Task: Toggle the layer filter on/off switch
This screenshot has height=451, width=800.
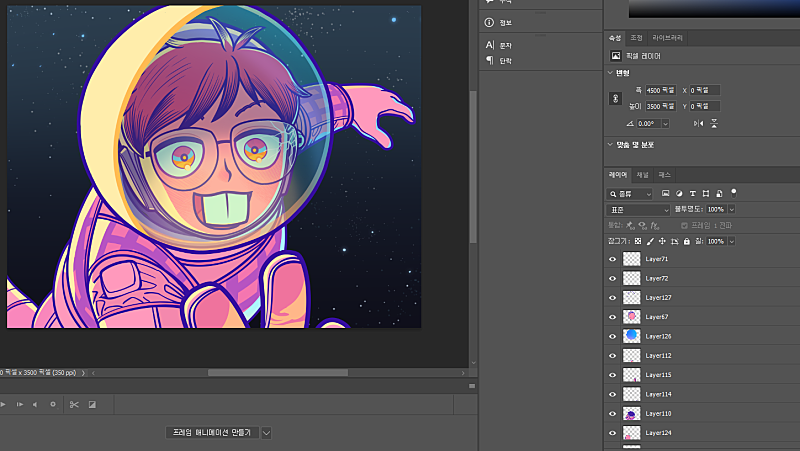Action: (x=733, y=191)
